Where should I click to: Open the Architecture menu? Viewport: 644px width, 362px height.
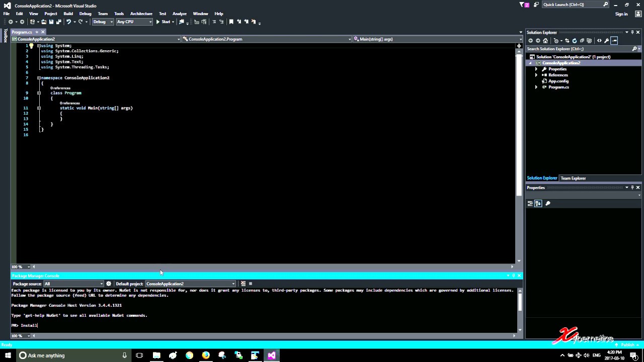click(x=141, y=14)
